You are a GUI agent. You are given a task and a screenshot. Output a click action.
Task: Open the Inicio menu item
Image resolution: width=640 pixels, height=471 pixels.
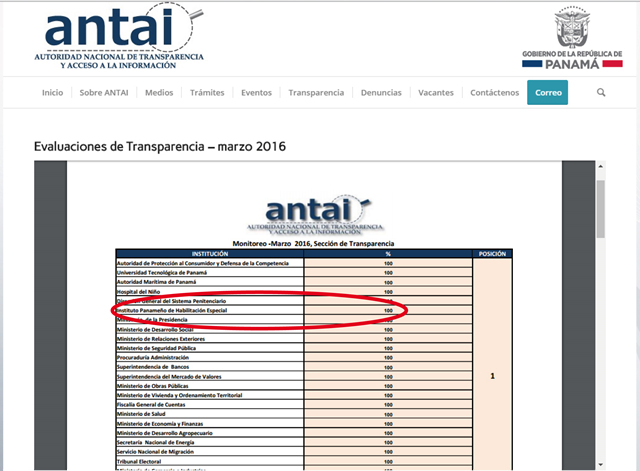[53, 93]
